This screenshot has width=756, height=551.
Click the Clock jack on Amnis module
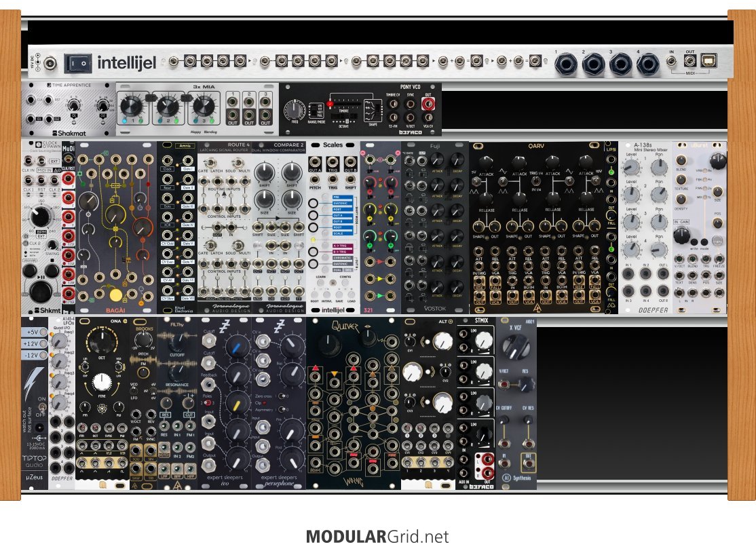click(x=168, y=161)
